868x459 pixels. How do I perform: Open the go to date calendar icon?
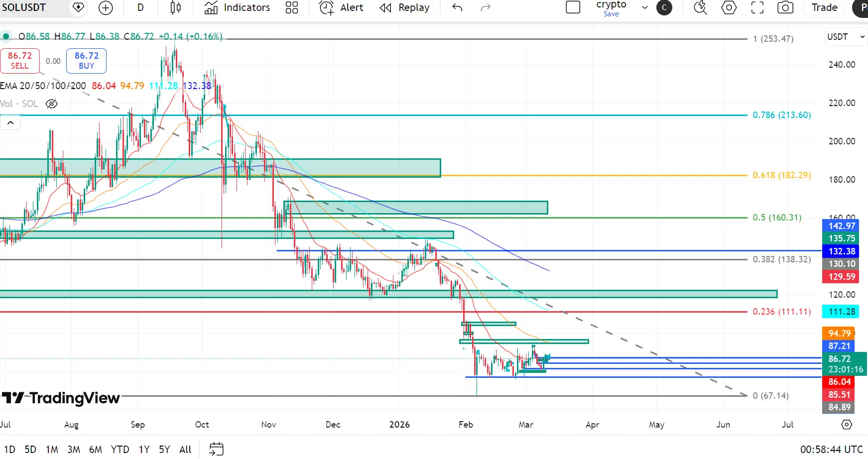pos(216,449)
